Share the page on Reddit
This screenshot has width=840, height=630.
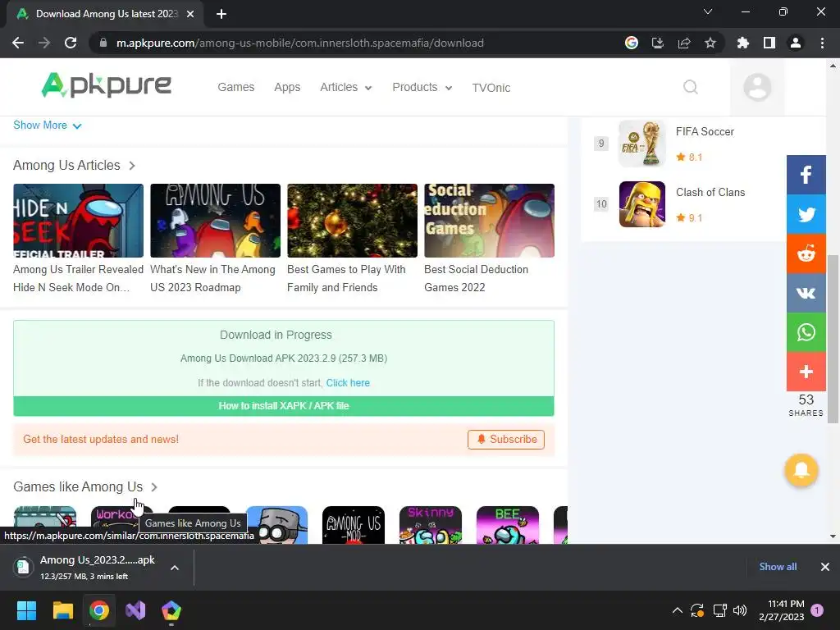pos(806,253)
